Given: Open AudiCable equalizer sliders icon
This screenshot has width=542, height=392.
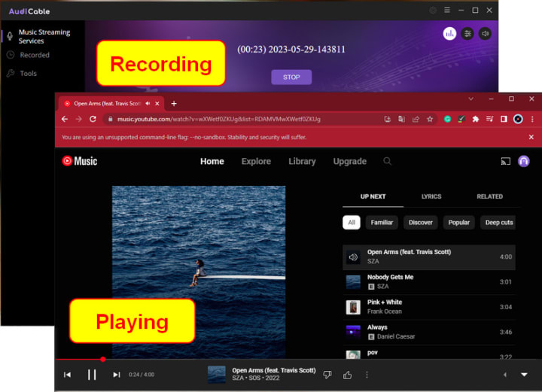Looking at the screenshot, I should pos(467,34).
